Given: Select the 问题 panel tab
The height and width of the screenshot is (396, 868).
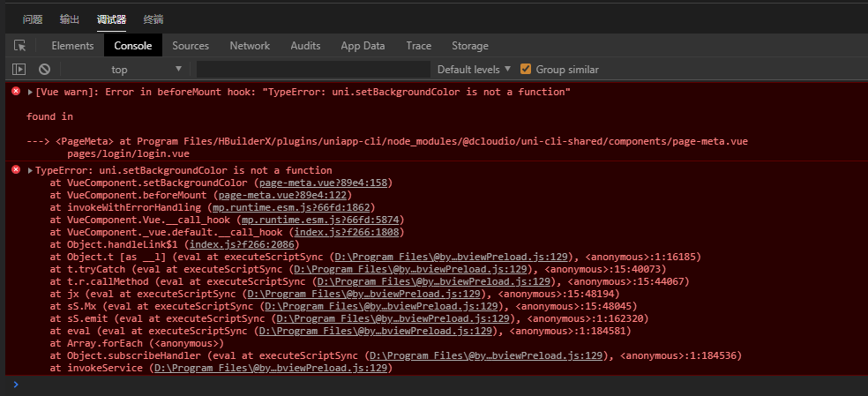Looking at the screenshot, I should [33, 19].
